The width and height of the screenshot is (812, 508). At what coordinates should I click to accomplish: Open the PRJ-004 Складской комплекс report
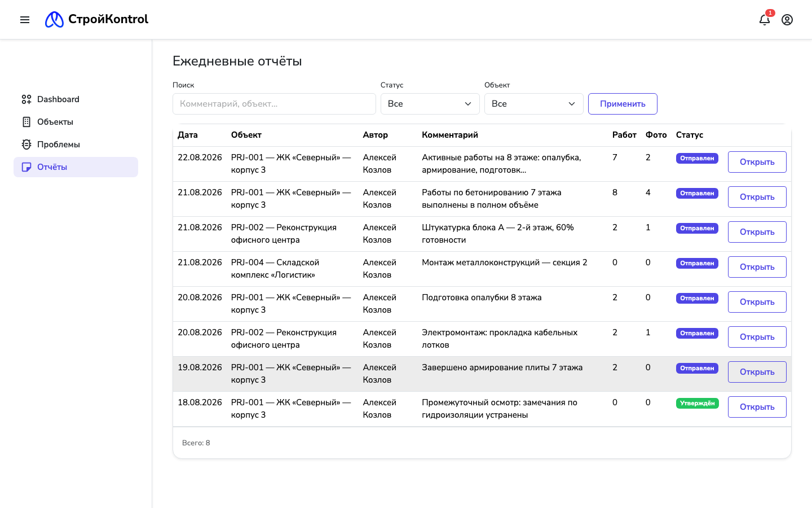[757, 267]
